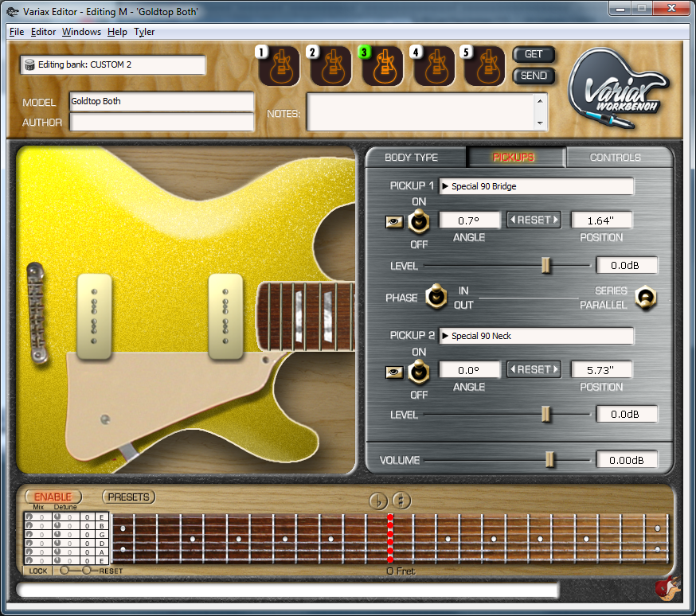Toggle the tuning LOCK button
The height and width of the screenshot is (616, 696).
pyautogui.click(x=37, y=571)
